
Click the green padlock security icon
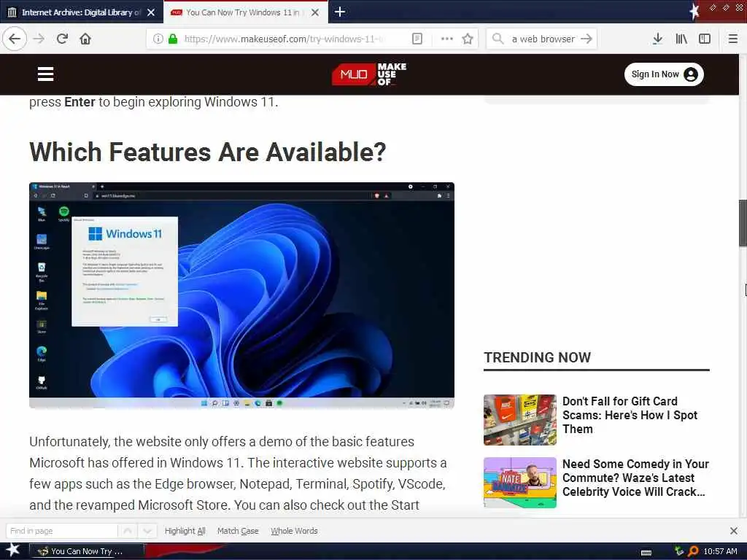coord(173,39)
